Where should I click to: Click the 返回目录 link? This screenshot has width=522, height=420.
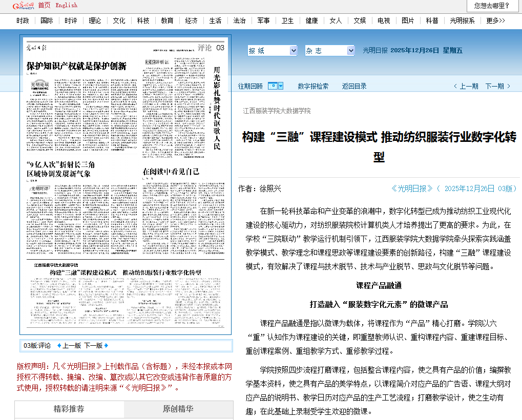tap(354, 86)
